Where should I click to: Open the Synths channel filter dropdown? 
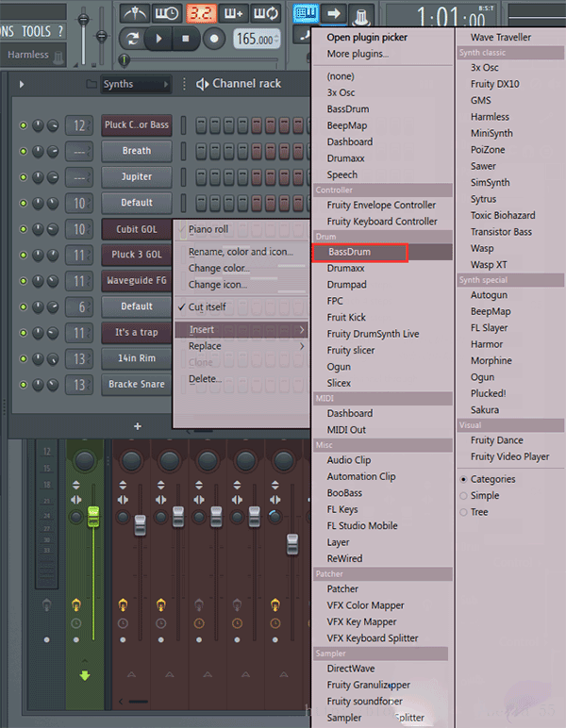pos(136,84)
